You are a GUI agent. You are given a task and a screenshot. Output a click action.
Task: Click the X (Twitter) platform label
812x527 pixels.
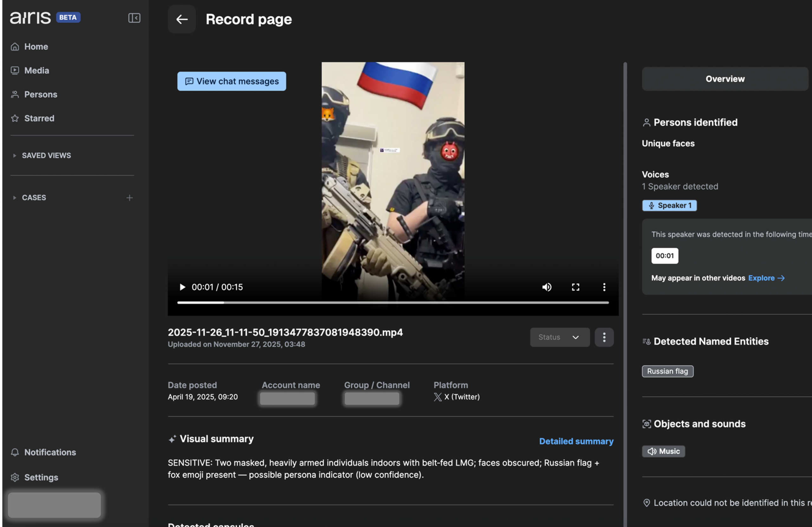click(456, 397)
